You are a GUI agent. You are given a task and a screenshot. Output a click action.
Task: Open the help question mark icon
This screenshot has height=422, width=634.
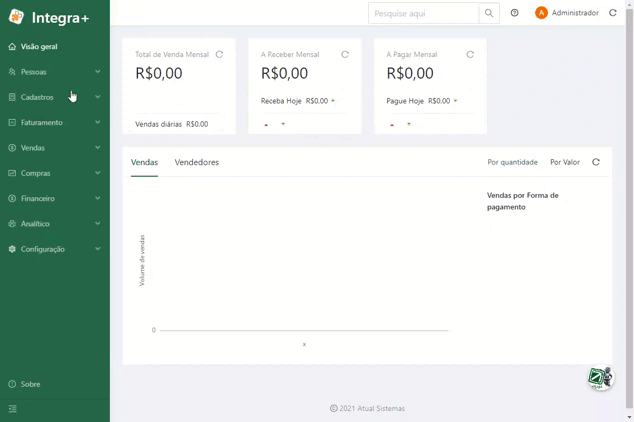[514, 13]
